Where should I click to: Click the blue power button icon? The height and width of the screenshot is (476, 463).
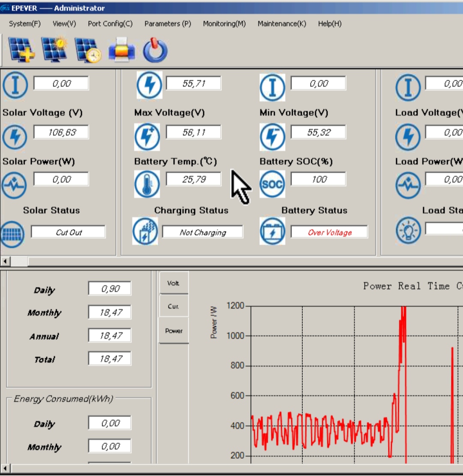pyautogui.click(x=155, y=50)
